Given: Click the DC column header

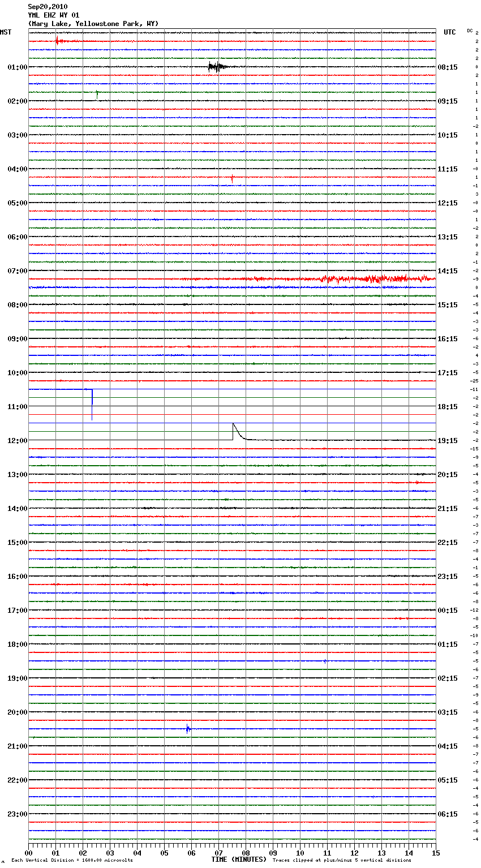Looking at the screenshot, I should click(470, 31).
